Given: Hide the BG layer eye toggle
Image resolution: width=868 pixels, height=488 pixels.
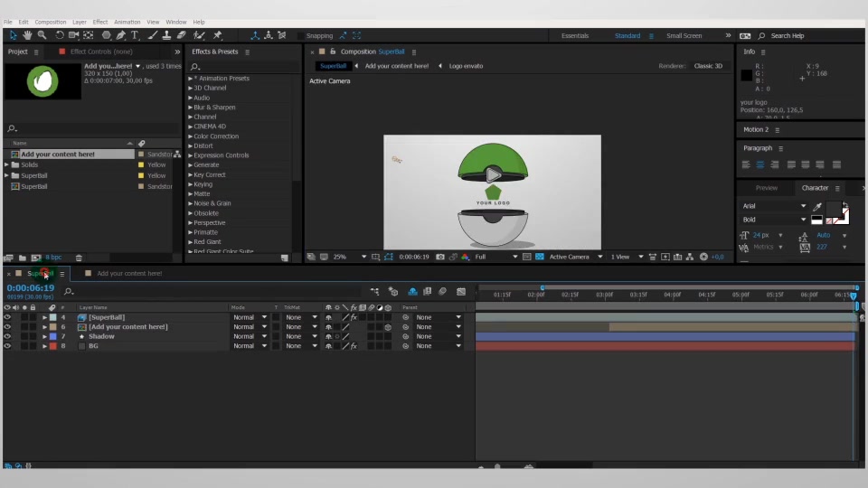Looking at the screenshot, I should point(7,346).
